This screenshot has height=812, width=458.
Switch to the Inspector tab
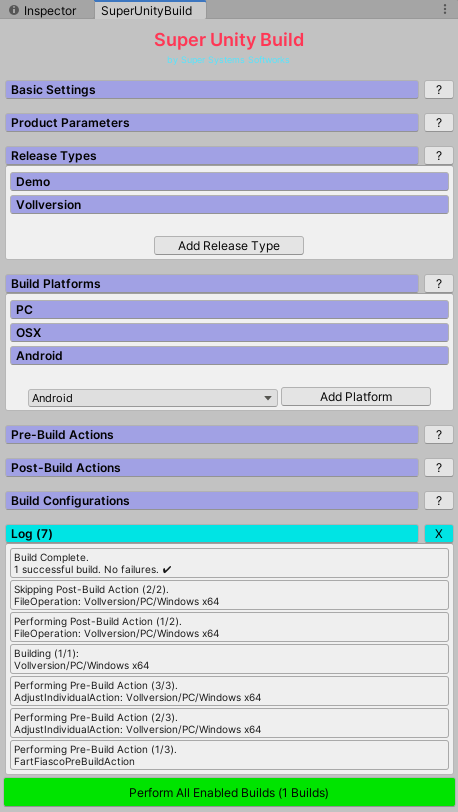43,10
